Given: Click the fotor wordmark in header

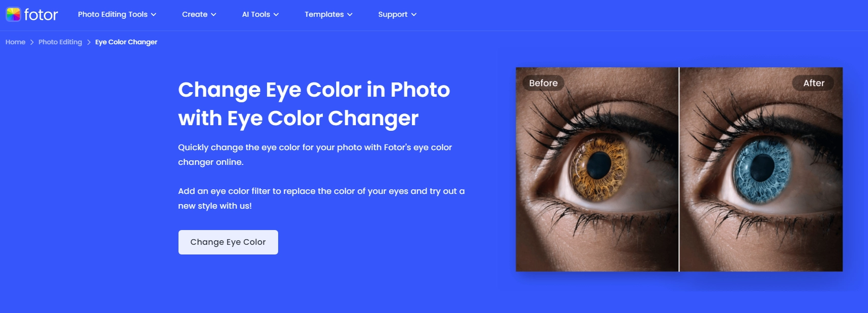Looking at the screenshot, I should click(41, 15).
